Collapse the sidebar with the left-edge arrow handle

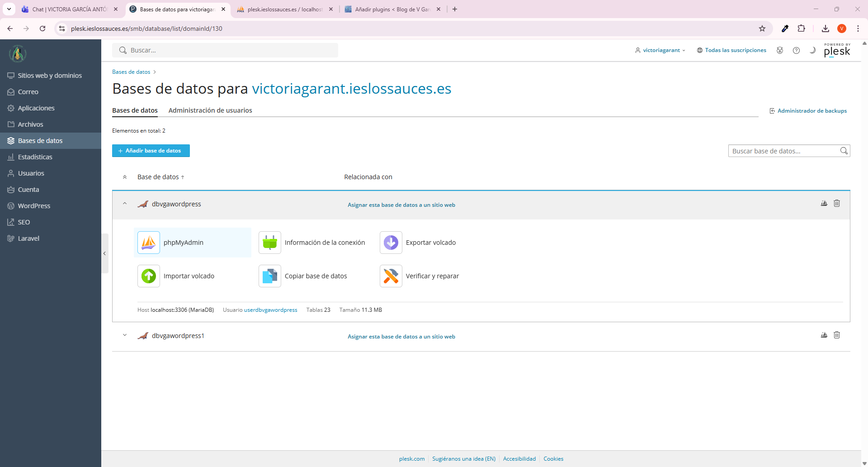[x=105, y=253]
